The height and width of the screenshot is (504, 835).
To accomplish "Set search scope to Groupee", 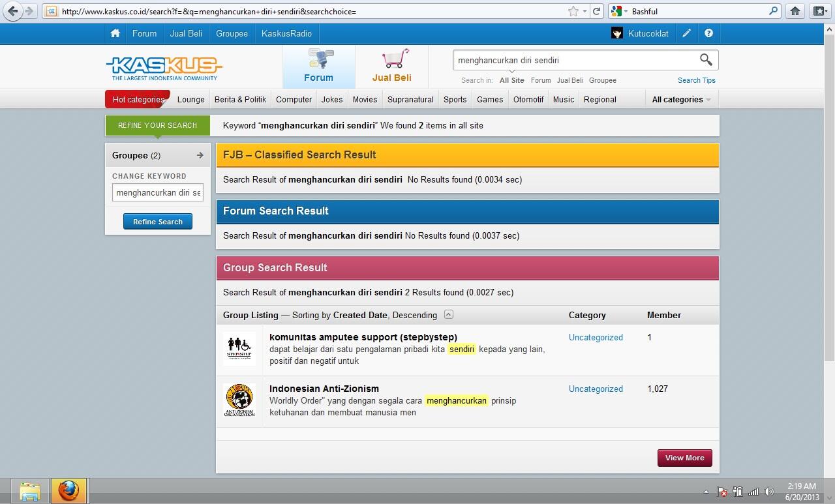I will click(602, 80).
